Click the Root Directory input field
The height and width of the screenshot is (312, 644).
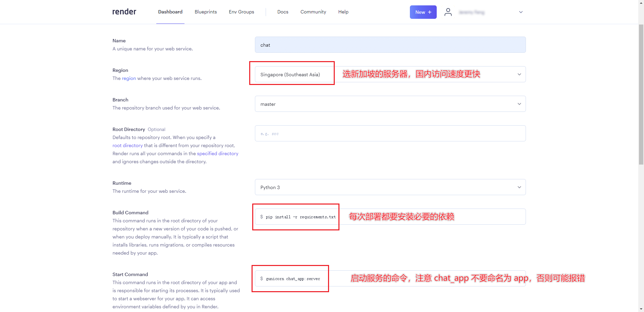(x=390, y=133)
